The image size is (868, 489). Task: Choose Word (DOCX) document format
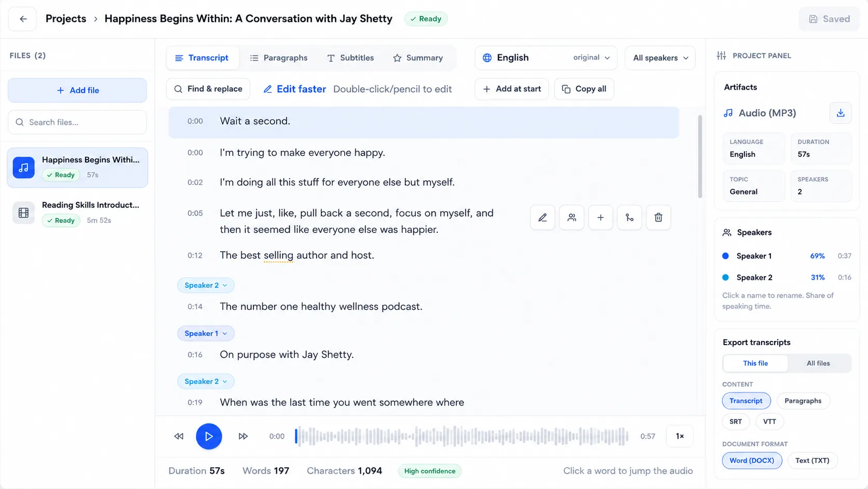coord(752,460)
